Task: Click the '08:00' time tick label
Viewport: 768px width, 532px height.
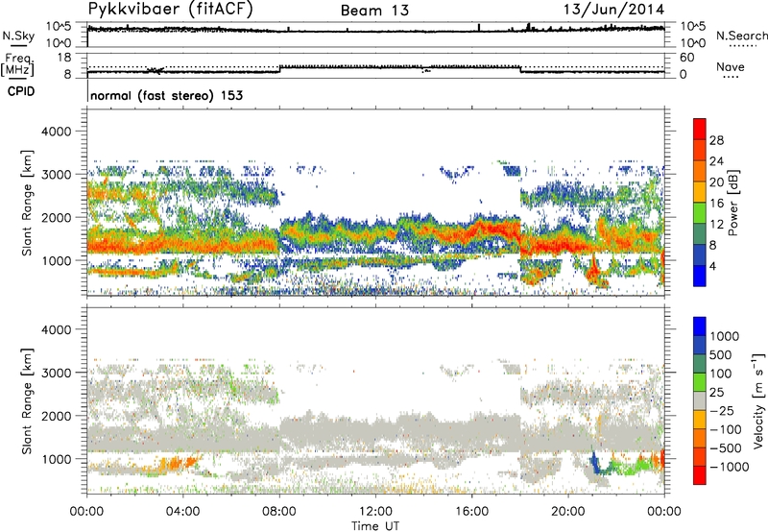Action: 279,512
